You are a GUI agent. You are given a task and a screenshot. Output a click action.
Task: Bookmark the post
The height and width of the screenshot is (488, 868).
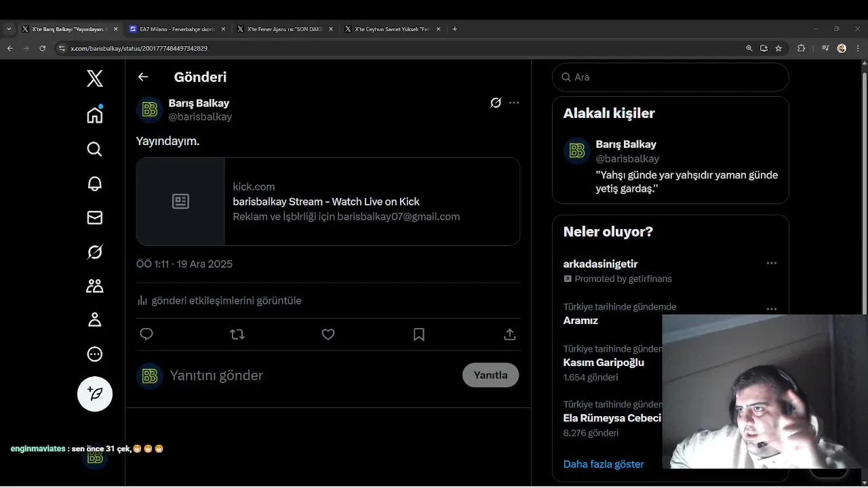coord(419,334)
